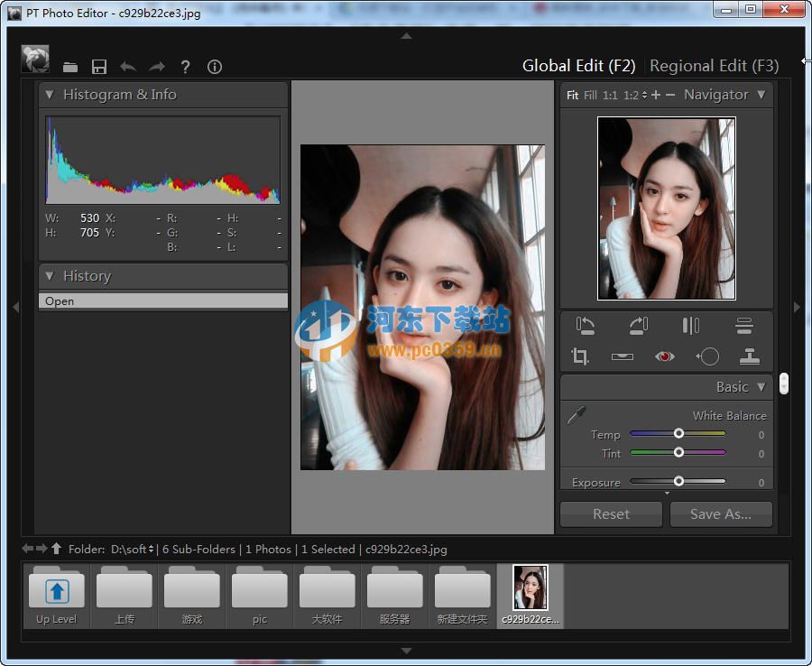Viewport: 812px width, 666px height.
Task: Select the Rotate Right tool
Action: (639, 325)
